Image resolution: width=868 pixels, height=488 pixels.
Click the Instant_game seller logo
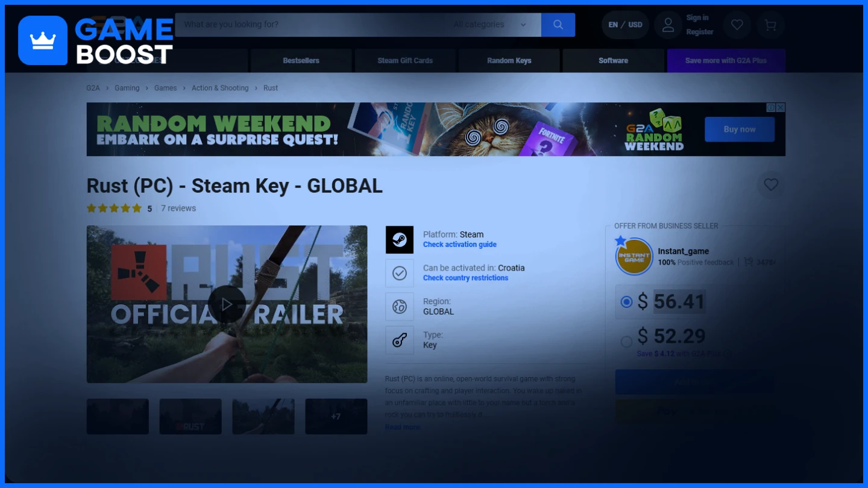pyautogui.click(x=634, y=256)
